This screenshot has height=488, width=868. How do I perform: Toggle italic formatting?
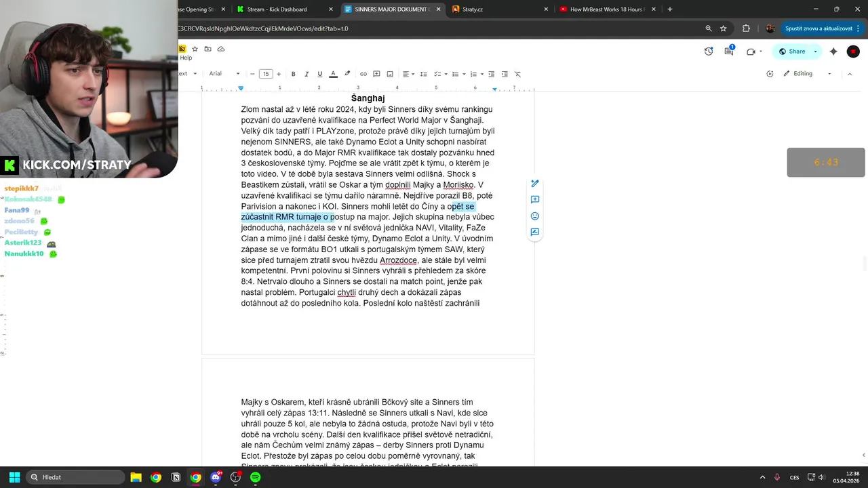tap(307, 74)
